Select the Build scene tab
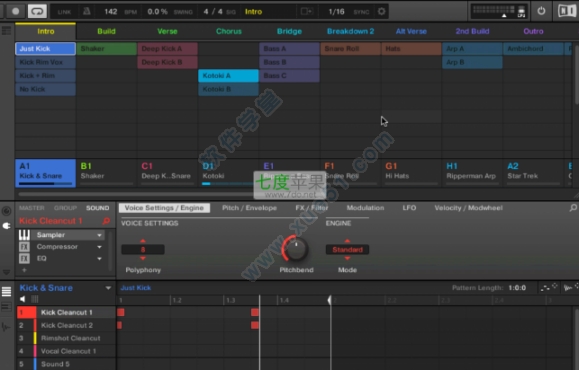Image resolution: width=579 pixels, height=370 pixels. click(x=106, y=31)
